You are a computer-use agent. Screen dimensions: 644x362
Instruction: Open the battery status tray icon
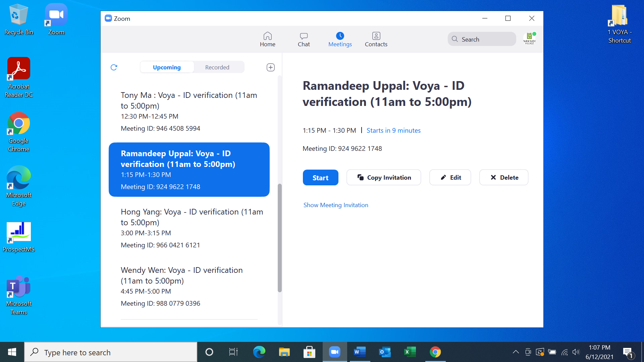click(x=552, y=352)
